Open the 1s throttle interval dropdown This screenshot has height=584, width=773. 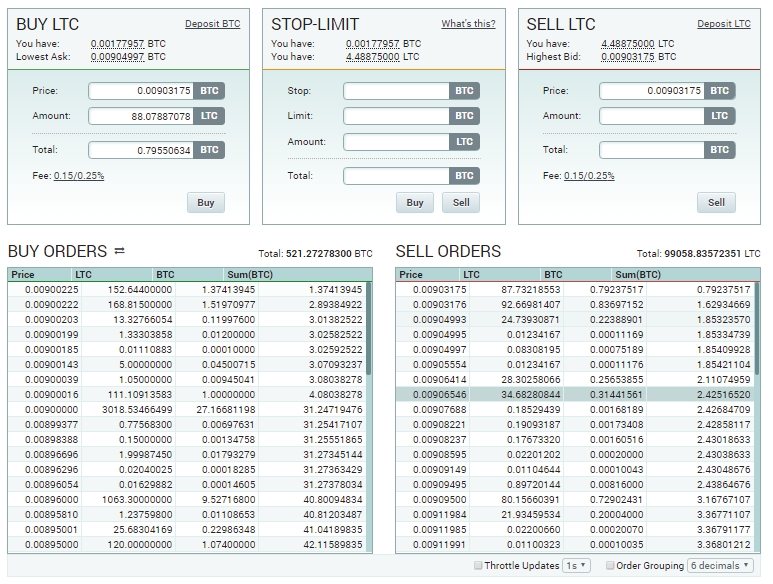pyautogui.click(x=576, y=566)
